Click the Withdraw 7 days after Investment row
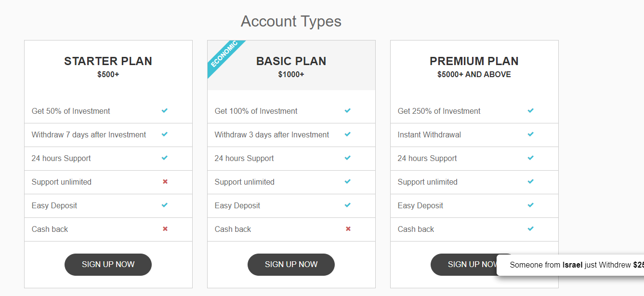 coord(108,135)
